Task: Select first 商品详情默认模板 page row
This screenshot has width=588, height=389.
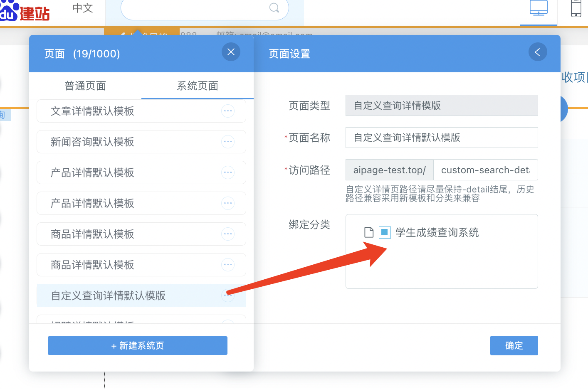Action: 141,234
